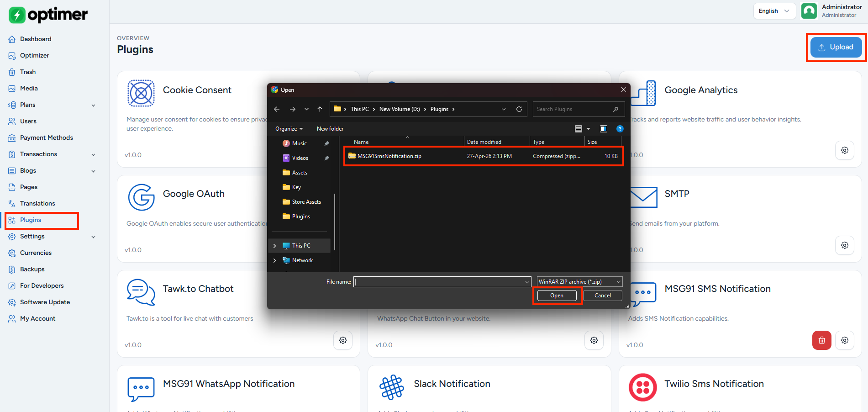868x412 pixels.
Task: Open SMTP plugin settings gear
Action: 845,245
